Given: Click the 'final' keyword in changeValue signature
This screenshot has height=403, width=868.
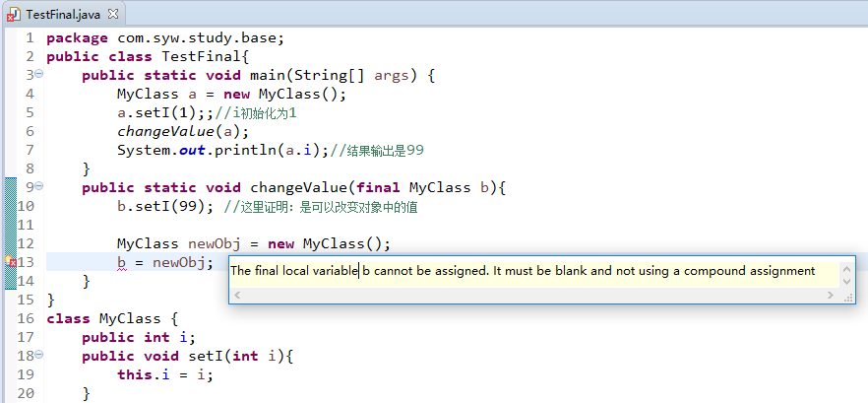Looking at the screenshot, I should (378, 188).
